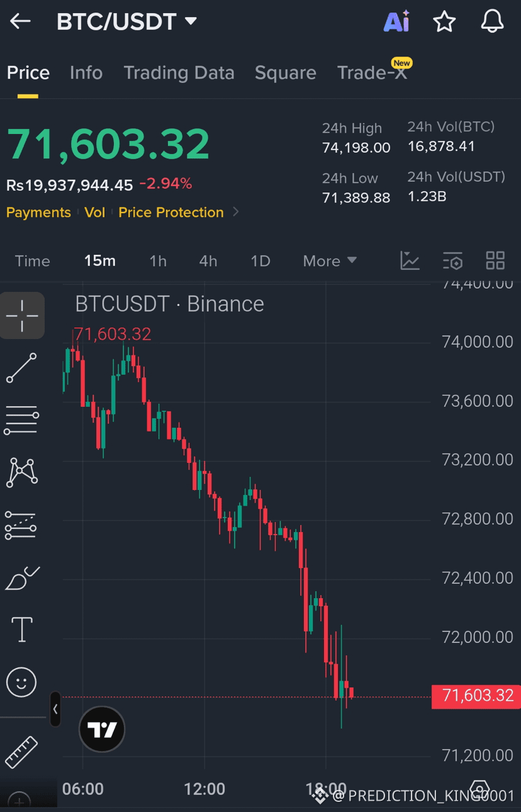
Task: Select the 15m chart interval
Action: pos(100,261)
